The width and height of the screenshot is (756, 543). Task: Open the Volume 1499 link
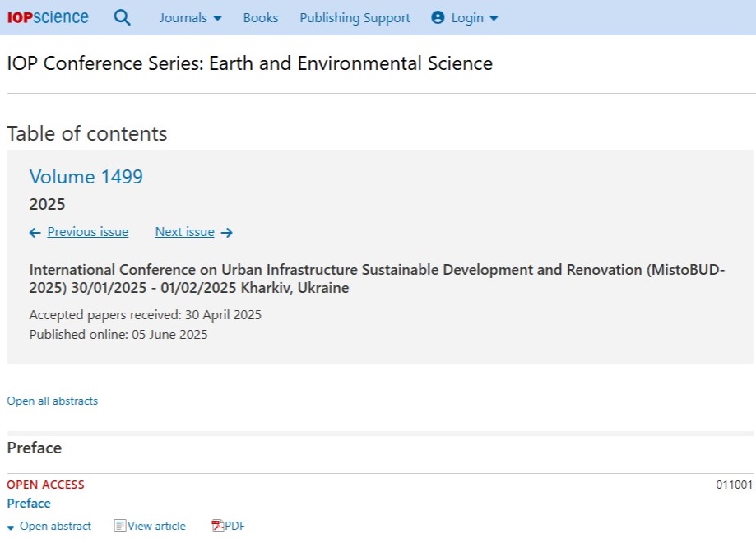point(86,177)
